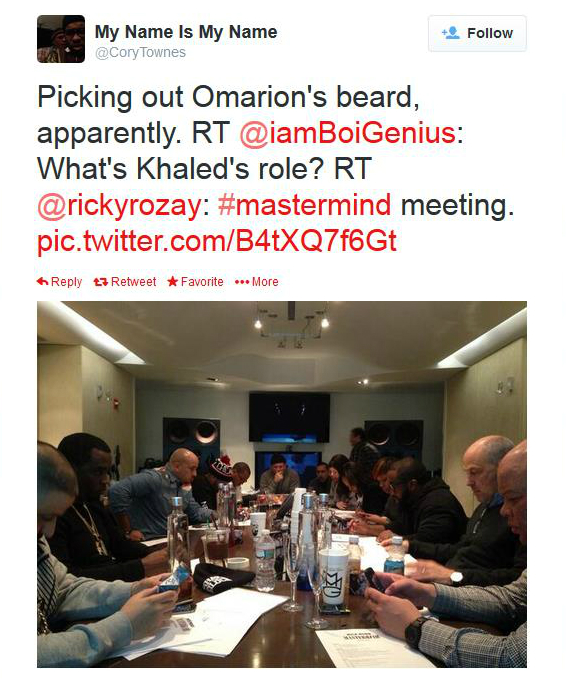Click the Retweet arrows icon
The width and height of the screenshot is (566, 679).
click(x=100, y=282)
